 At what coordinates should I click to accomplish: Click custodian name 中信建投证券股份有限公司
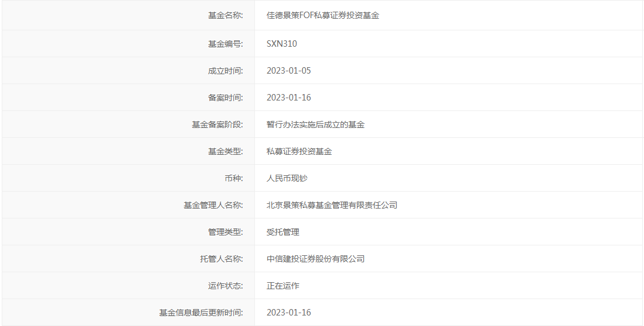point(316,259)
